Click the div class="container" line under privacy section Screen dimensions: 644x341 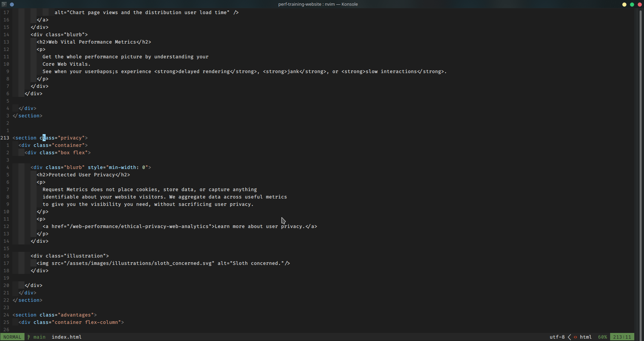click(53, 145)
